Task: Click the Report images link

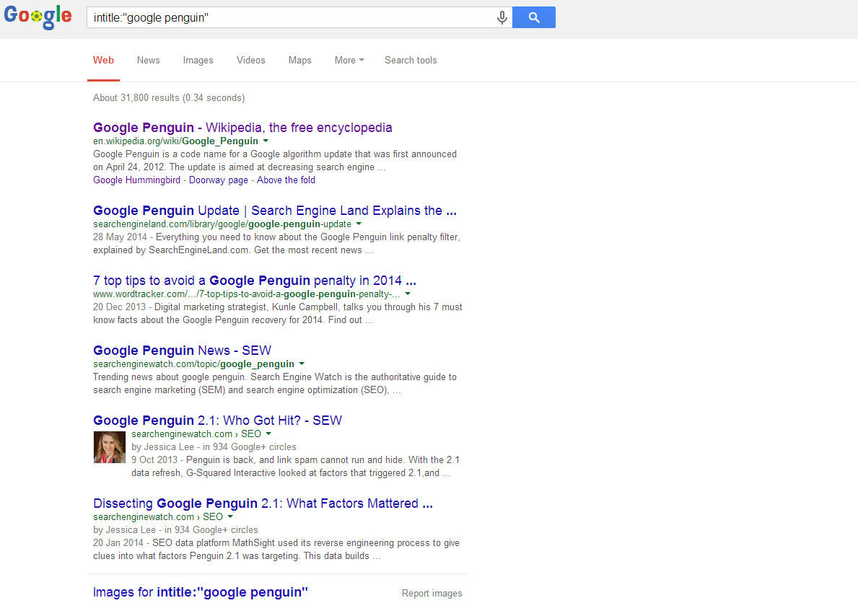Action: pos(432,594)
